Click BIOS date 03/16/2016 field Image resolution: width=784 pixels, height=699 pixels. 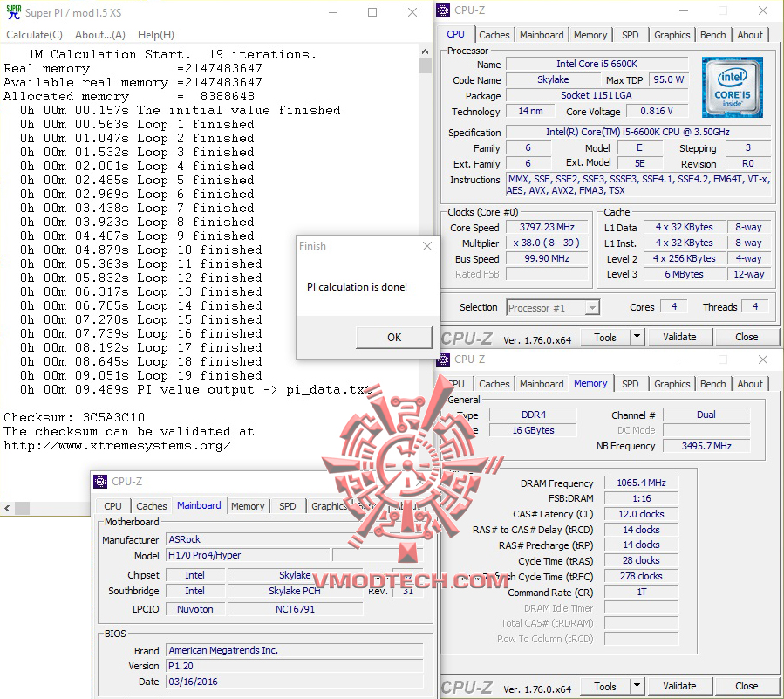pos(294,682)
